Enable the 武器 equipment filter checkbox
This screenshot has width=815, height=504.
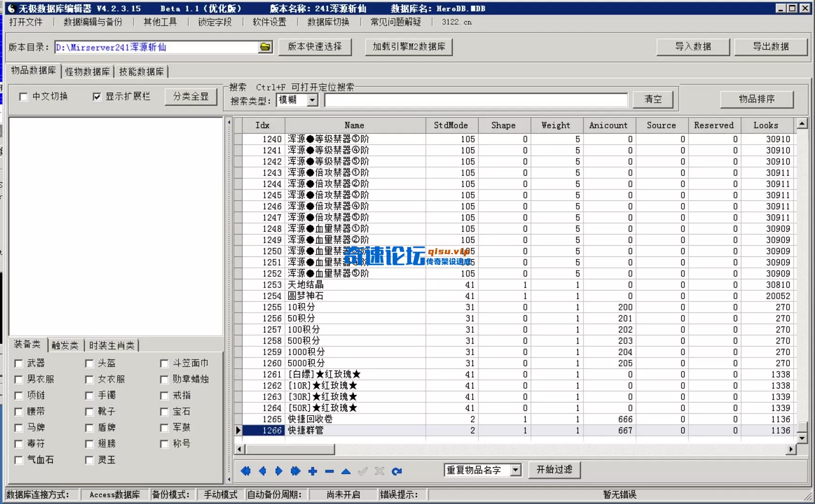click(19, 363)
